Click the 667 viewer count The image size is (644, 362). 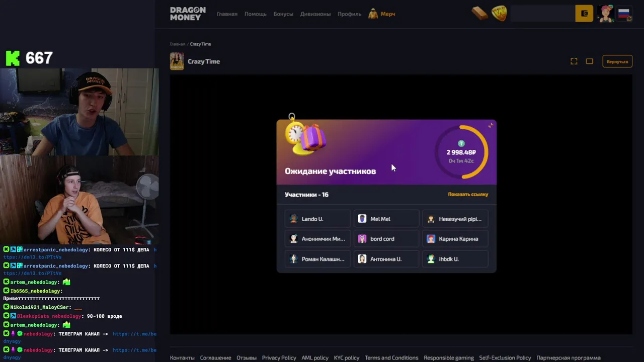(x=39, y=58)
